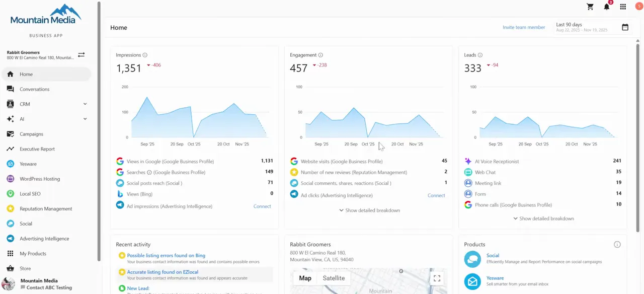Click the Engagement total 457
Image resolution: width=644 pixels, height=294 pixels.
pos(298,68)
